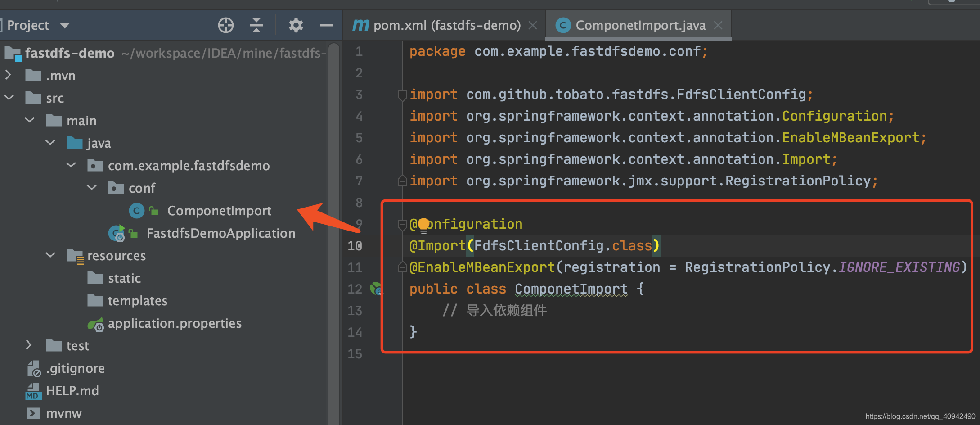
Task: Click the Project panel vertical scrollbar
Action: tap(334, 233)
